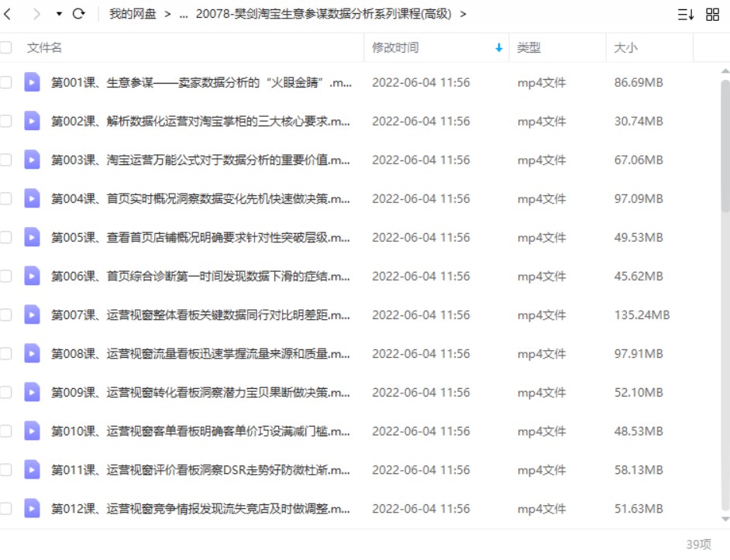Click the video icon of 第007课
730x560 pixels.
tap(32, 314)
